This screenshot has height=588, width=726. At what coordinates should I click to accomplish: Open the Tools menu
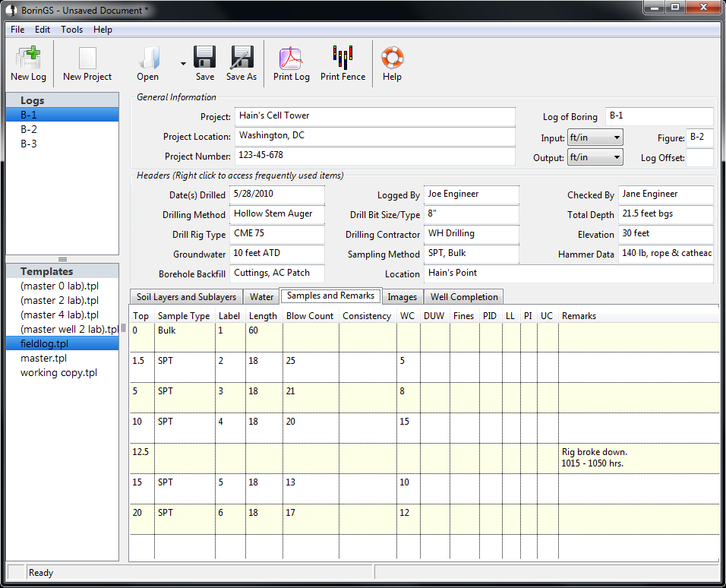click(72, 30)
